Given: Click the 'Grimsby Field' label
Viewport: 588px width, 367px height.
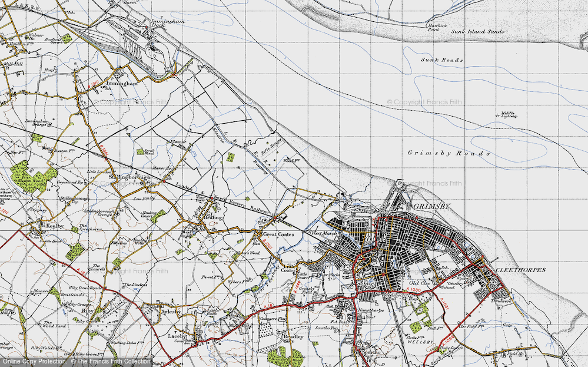Looking at the screenshot, I should tap(305, 290).
